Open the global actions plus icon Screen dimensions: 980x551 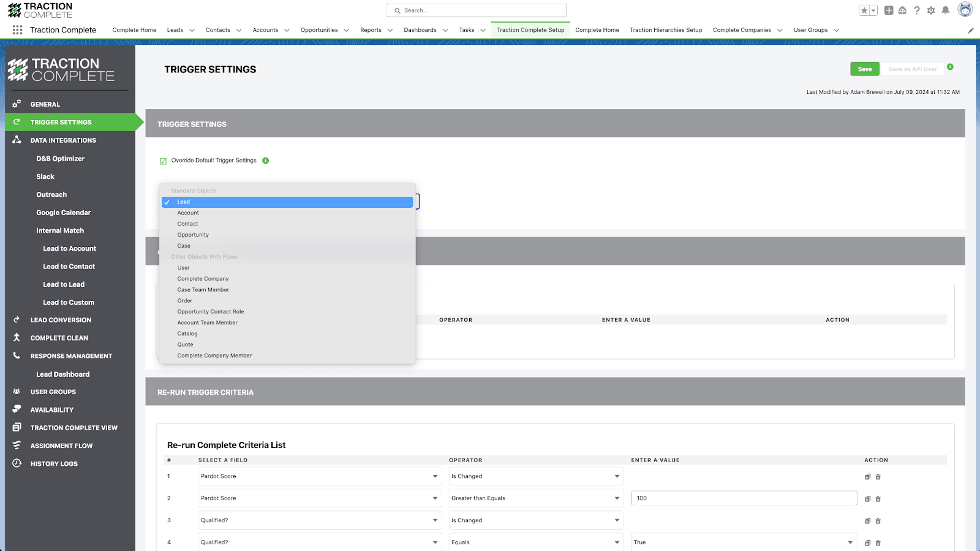point(889,10)
